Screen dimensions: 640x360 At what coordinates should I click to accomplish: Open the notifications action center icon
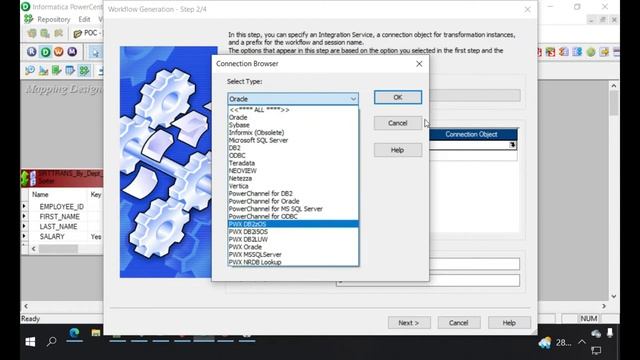tap(596, 350)
